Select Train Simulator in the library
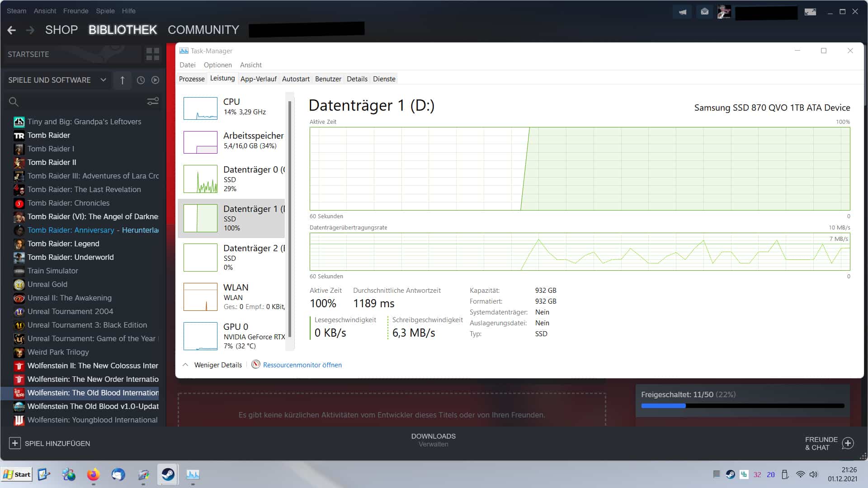868x488 pixels. coord(52,271)
